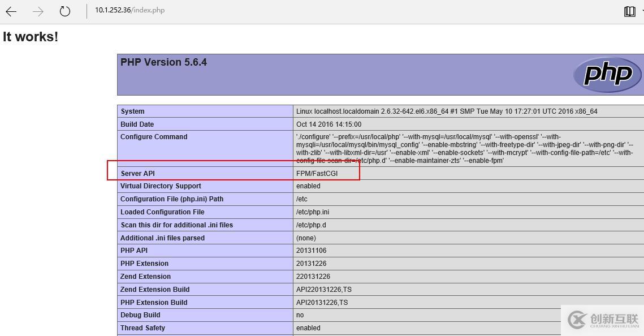Click the page refresh icon
644x336 pixels.
pyautogui.click(x=64, y=11)
